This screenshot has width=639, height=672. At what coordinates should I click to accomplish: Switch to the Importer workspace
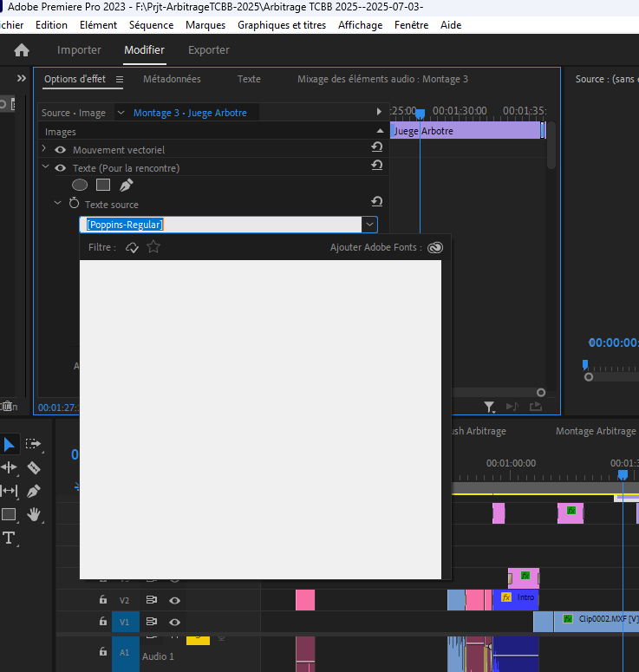79,50
